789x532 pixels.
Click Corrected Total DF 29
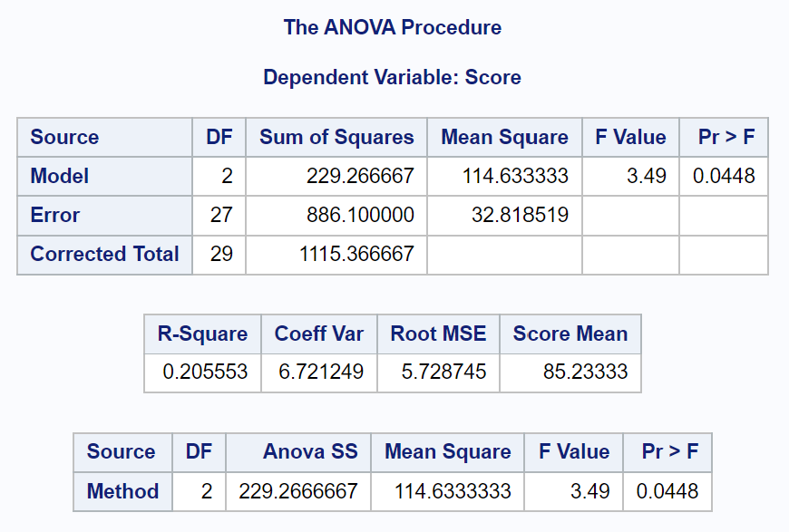221,254
